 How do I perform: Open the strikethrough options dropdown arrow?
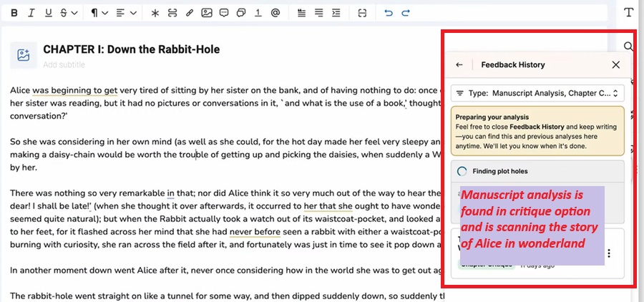pyautogui.click(x=74, y=13)
